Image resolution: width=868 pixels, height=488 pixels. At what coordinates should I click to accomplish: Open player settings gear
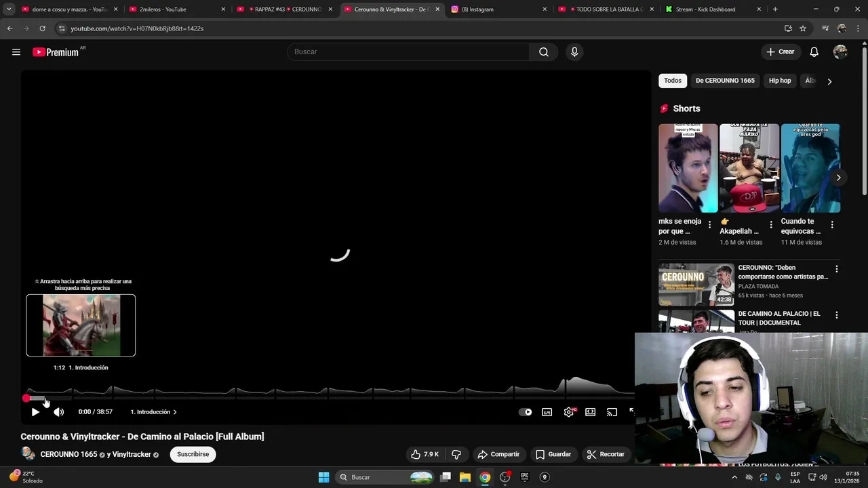point(569,412)
